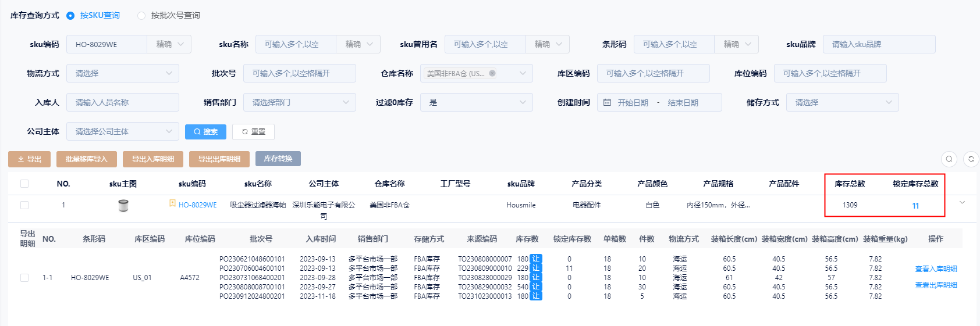Open the round search icon above the table

click(949, 159)
